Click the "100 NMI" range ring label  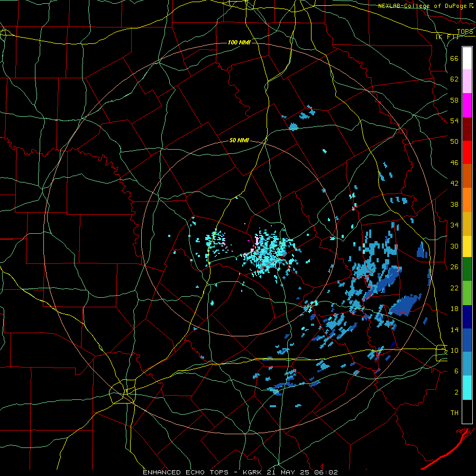(239, 42)
